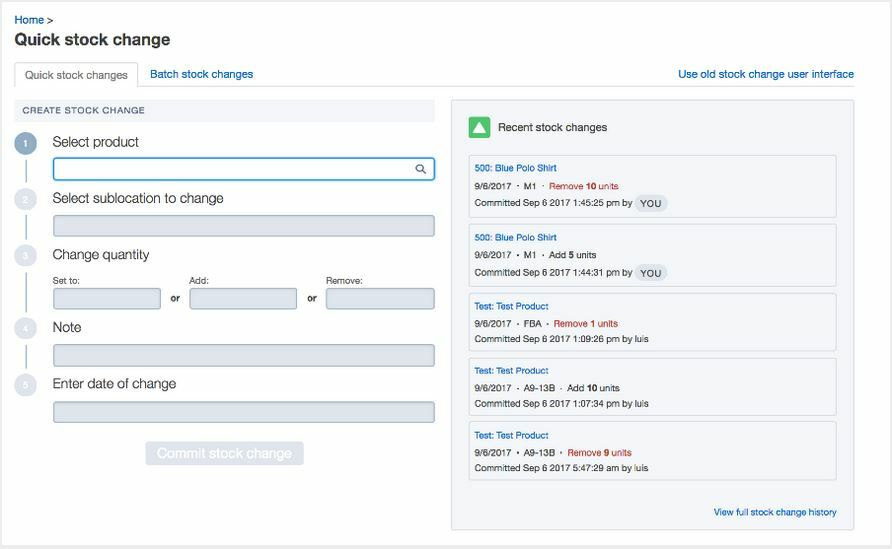
Task: Click the 'Change quantity' step label
Action: point(101,254)
